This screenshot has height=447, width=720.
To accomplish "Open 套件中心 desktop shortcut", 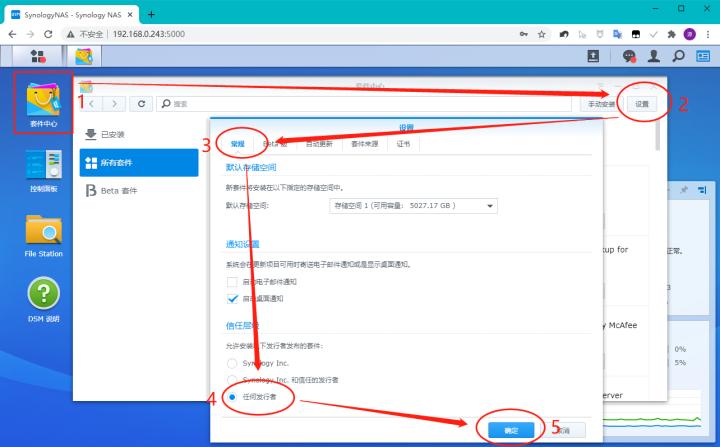I will [x=44, y=103].
